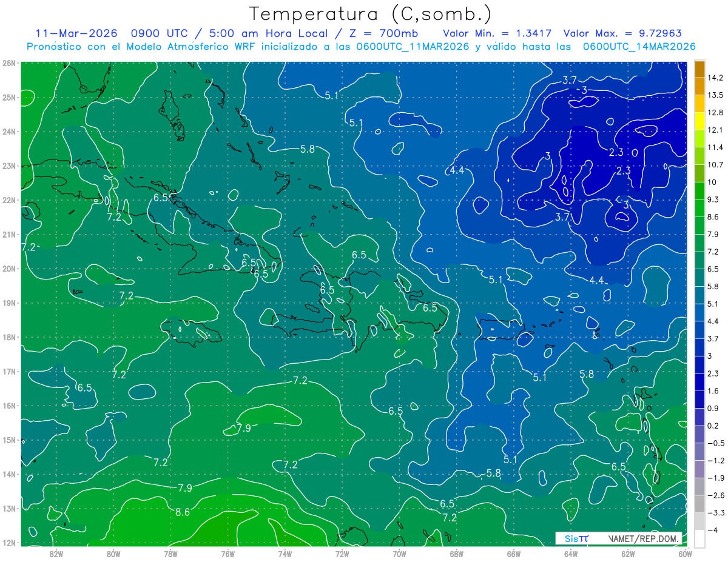This screenshot has width=728, height=562.
Task: Click the 0.2 color scale label
Action: pos(713,426)
